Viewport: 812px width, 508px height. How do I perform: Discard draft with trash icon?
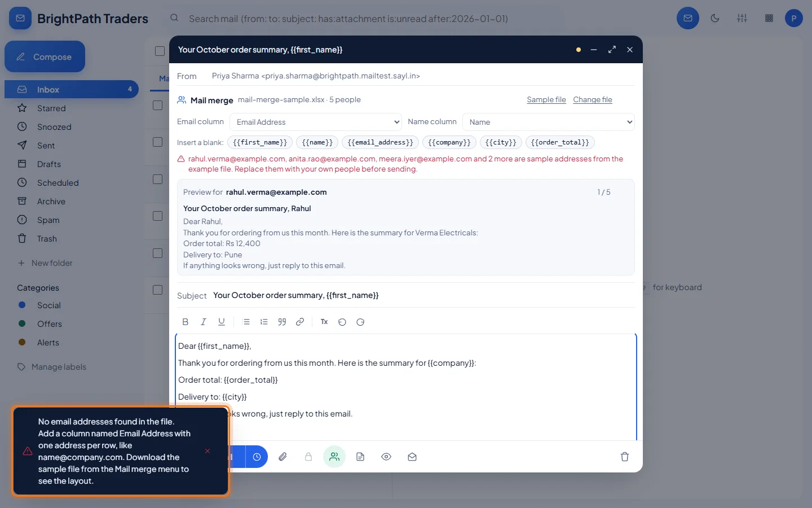[x=625, y=457]
